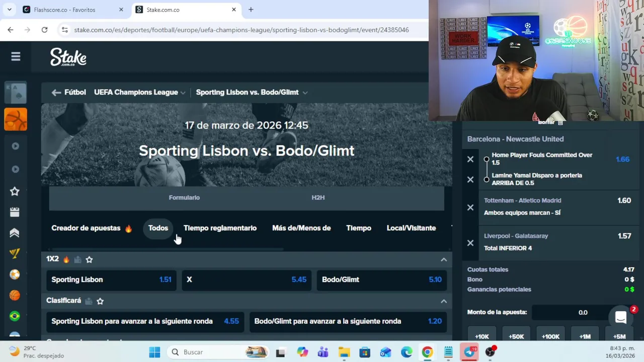
Task: Open favorites star in left sidebar
Action: (x=15, y=191)
